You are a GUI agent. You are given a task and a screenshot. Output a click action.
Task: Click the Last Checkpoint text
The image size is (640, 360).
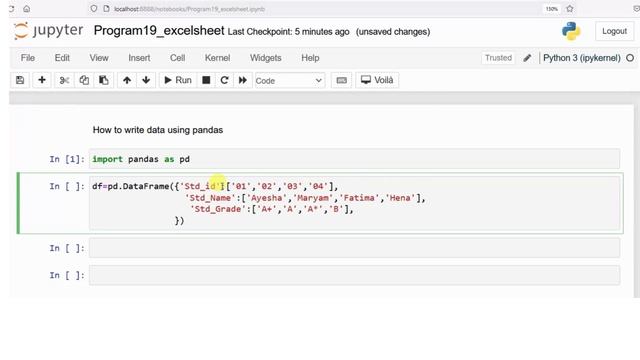289,32
